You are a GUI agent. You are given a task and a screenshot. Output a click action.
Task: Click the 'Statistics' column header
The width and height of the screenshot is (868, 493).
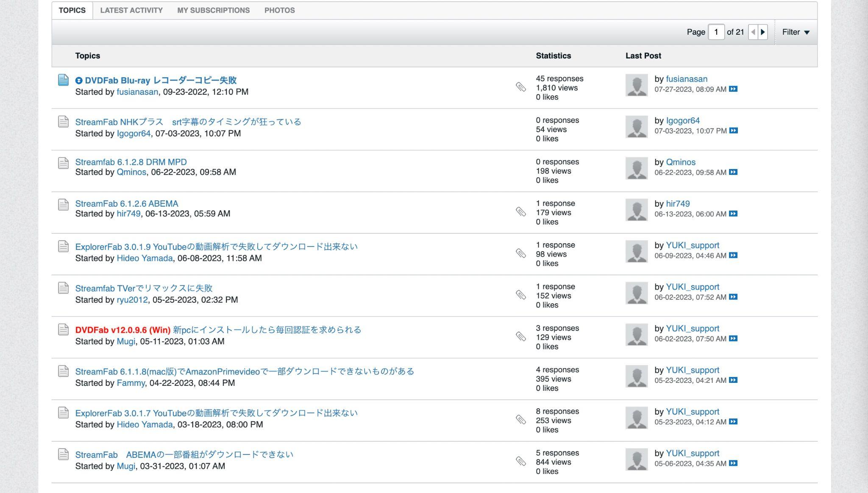tap(553, 56)
